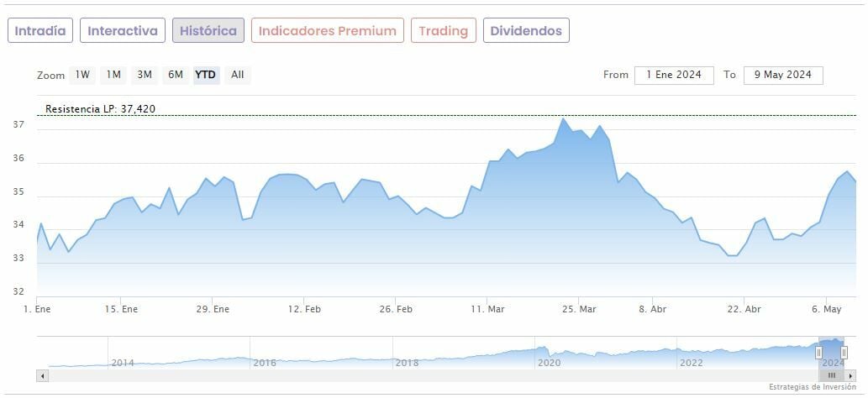868x398 pixels.
Task: Select the 1M zoom range
Action: tap(113, 75)
